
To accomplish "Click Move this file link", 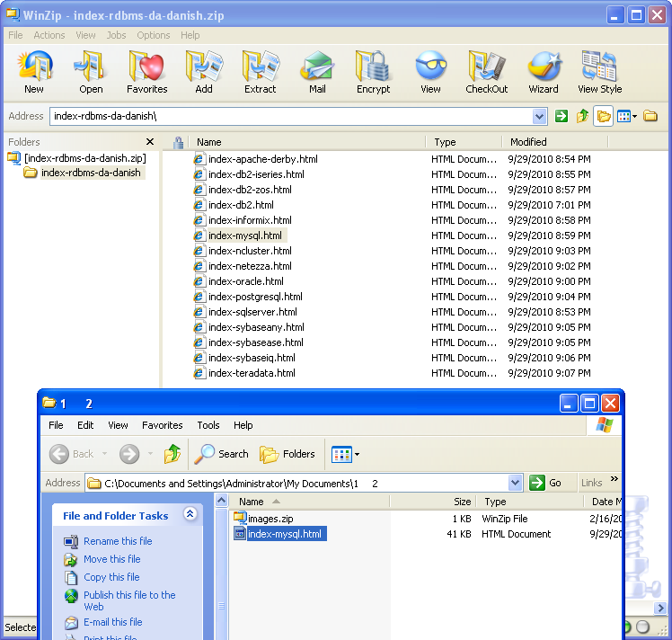I will (x=112, y=559).
